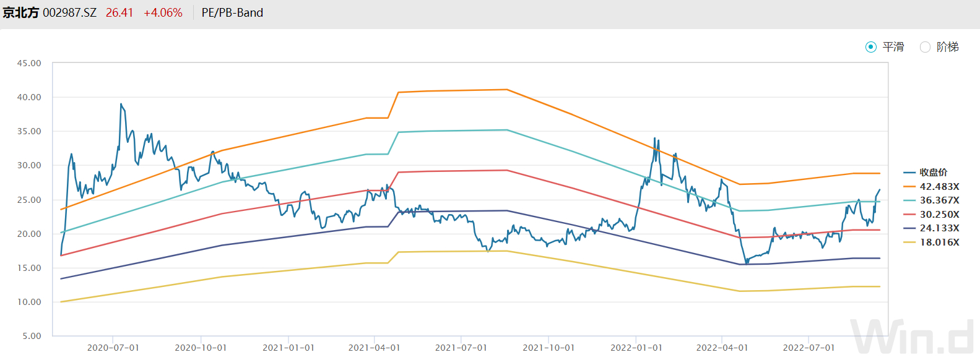Click the 2022-07-01 x-axis date label
The image size is (980, 360).
pos(809,348)
